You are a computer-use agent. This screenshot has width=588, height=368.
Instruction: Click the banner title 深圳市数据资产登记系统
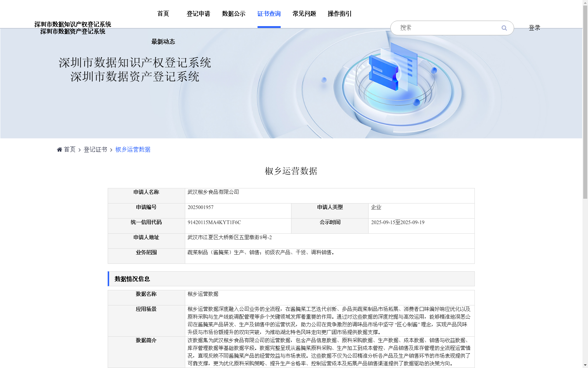click(x=135, y=77)
